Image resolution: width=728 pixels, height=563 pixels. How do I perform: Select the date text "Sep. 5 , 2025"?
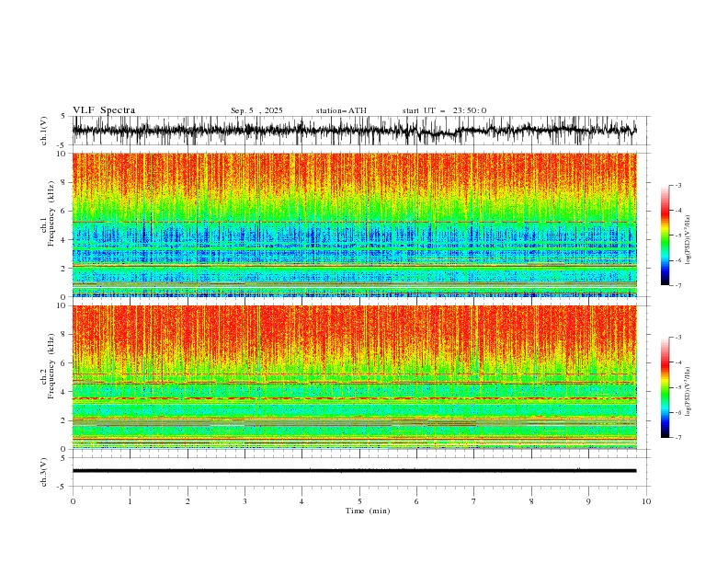[256, 110]
